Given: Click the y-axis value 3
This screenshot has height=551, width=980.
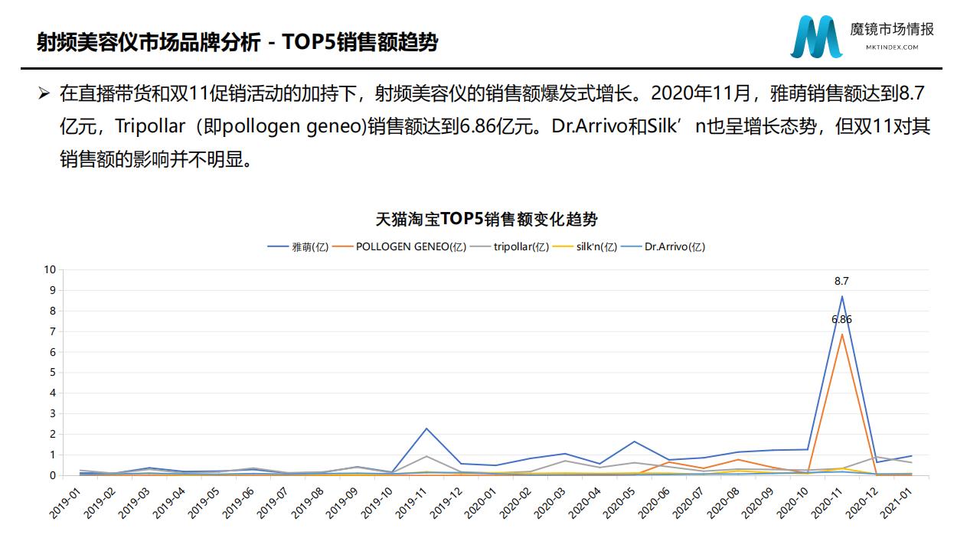Looking at the screenshot, I should tap(54, 413).
